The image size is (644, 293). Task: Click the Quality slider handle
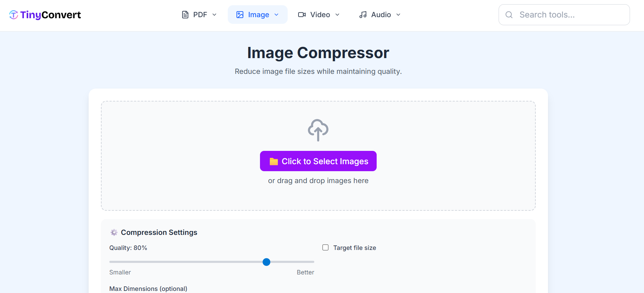point(266,262)
